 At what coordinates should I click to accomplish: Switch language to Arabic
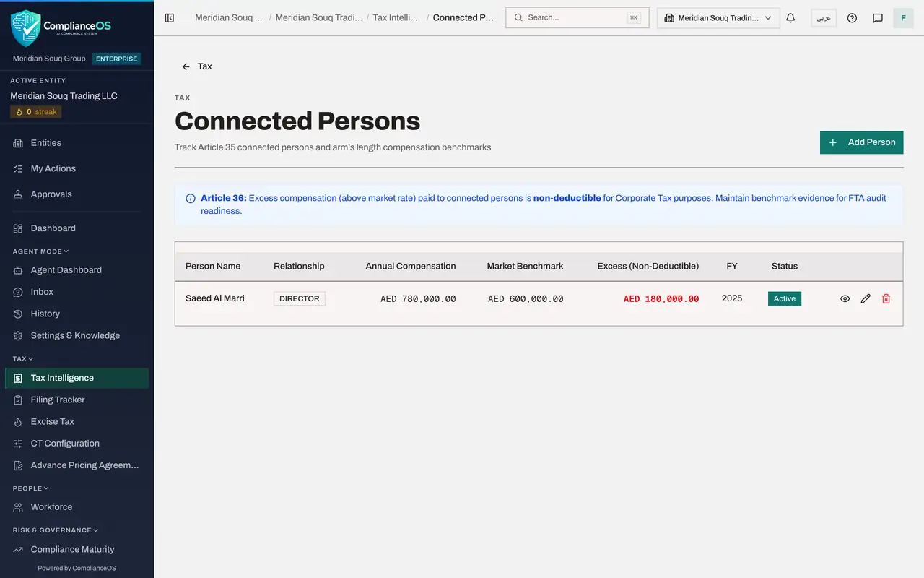(x=824, y=18)
